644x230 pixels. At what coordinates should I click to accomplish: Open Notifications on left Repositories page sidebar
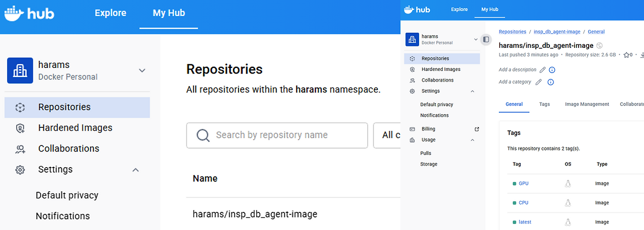pyautogui.click(x=63, y=216)
